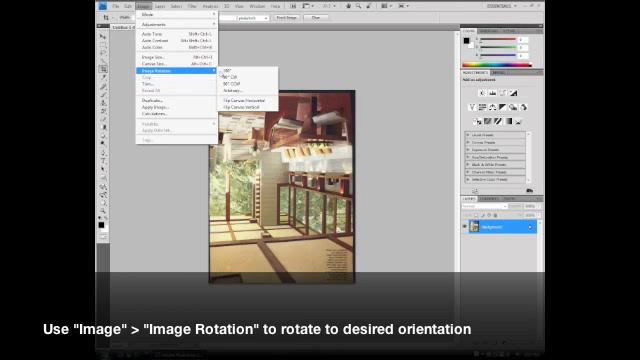Select the Brush tool

(103, 95)
